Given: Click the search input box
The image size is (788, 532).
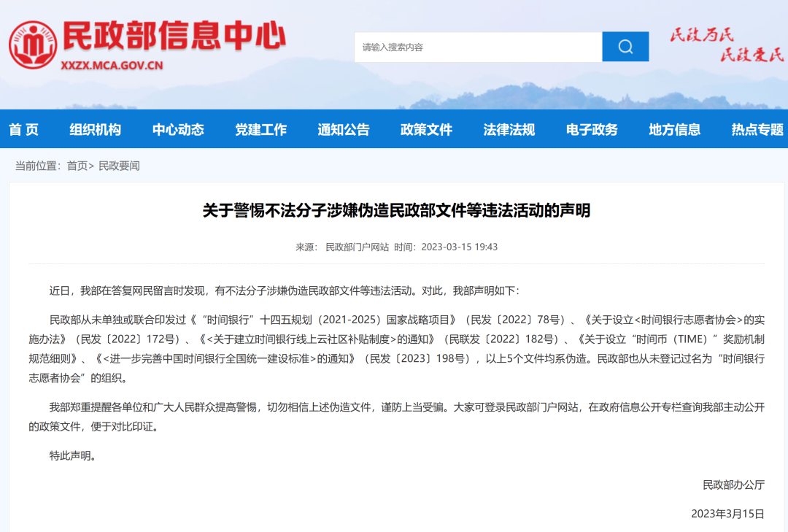Looking at the screenshot, I should 474,46.
